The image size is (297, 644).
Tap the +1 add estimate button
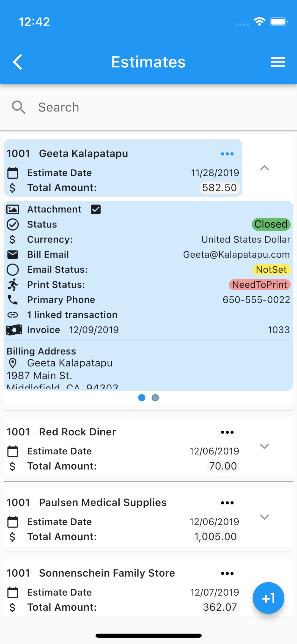tap(268, 598)
